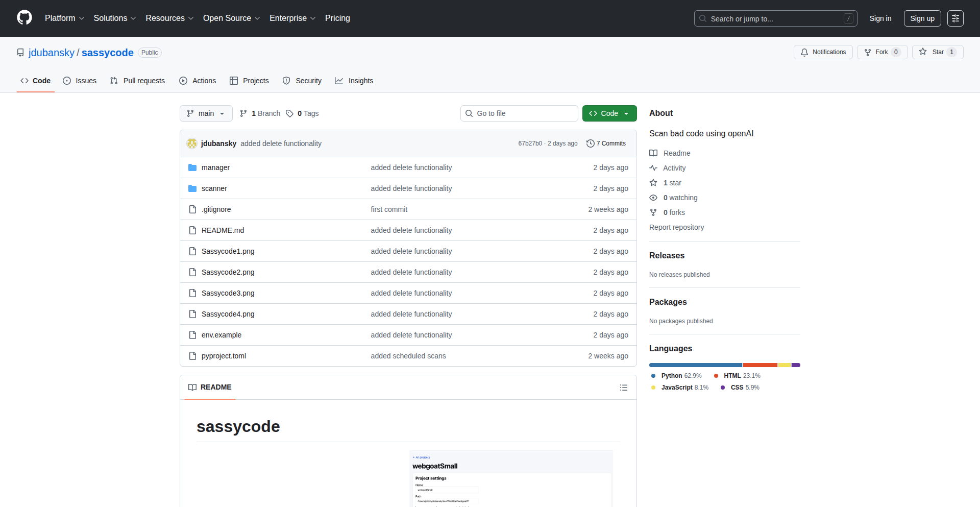Open the top-right appearance settings icon

coord(955,18)
